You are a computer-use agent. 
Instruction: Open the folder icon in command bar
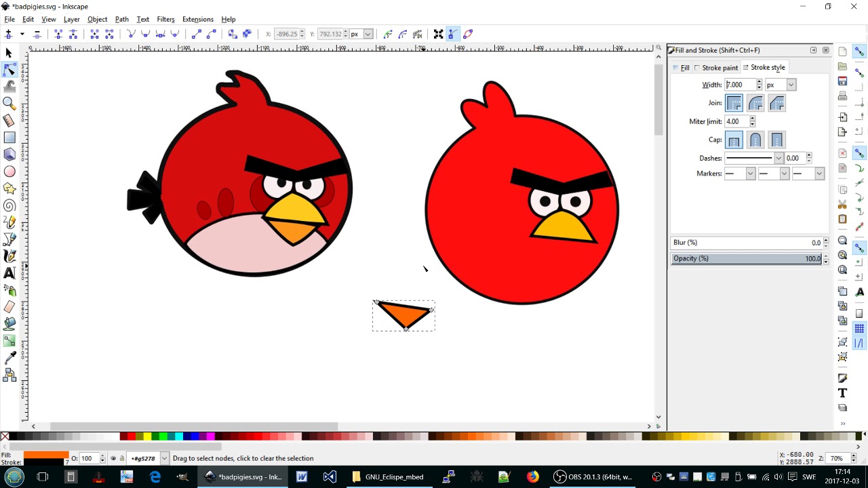pos(842,66)
